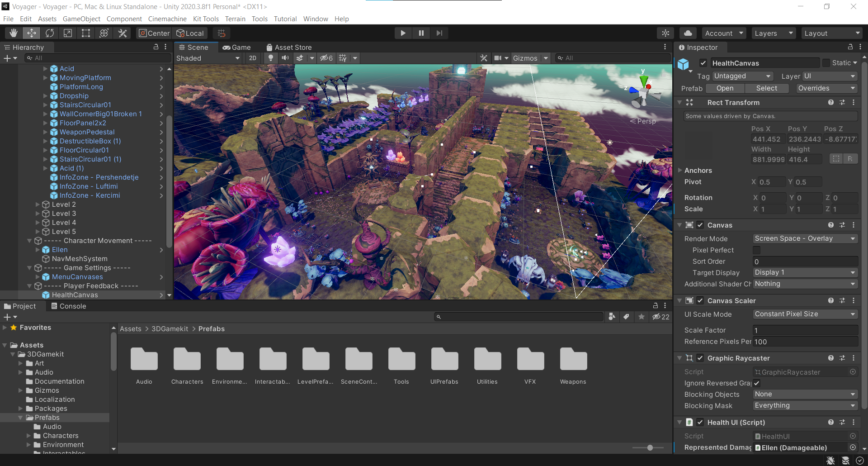
Task: Expand the Level 2 hierarchy item
Action: point(38,204)
